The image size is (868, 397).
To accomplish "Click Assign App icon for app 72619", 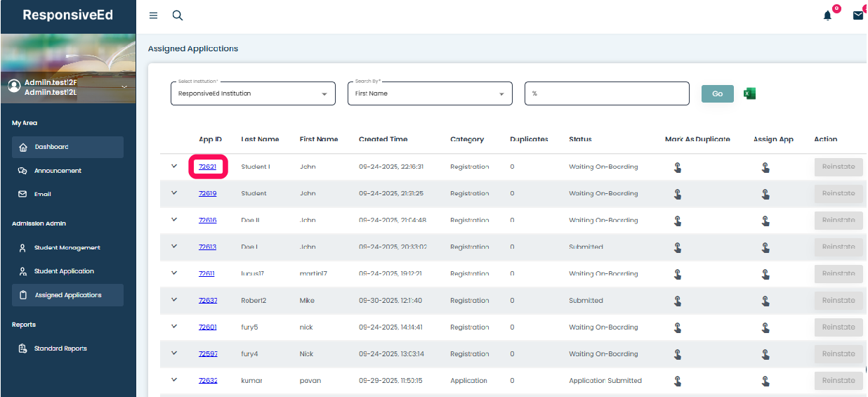I will click(x=765, y=194).
